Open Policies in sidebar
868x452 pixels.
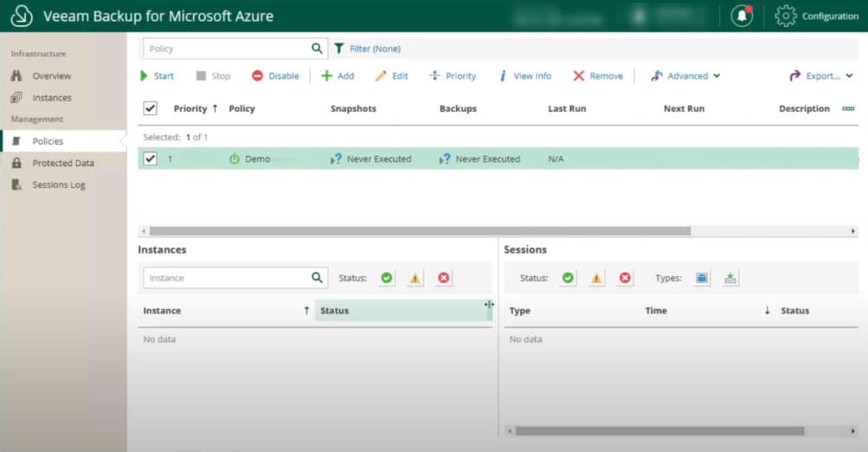[48, 141]
